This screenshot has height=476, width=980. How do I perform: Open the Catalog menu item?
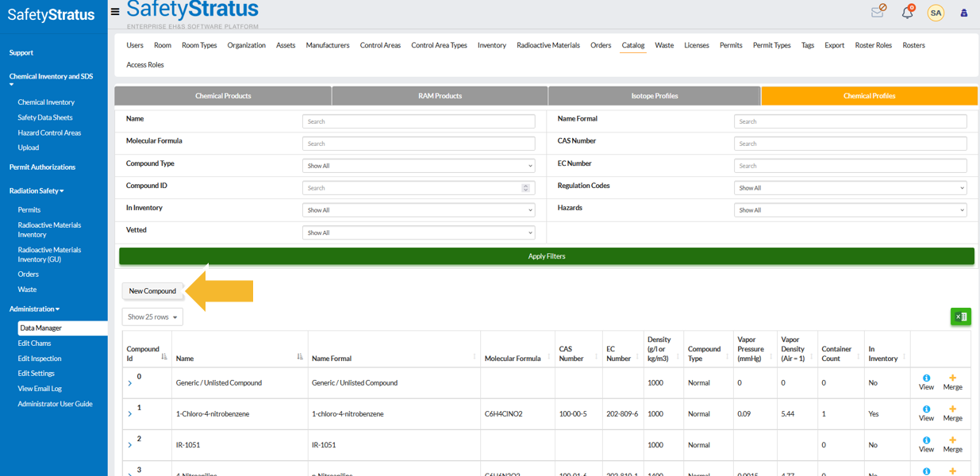pos(633,45)
